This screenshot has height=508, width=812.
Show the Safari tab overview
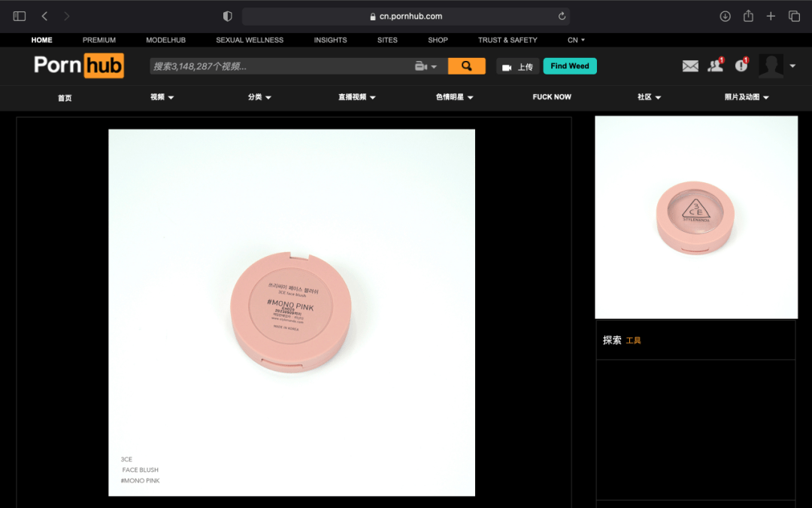[x=794, y=16]
